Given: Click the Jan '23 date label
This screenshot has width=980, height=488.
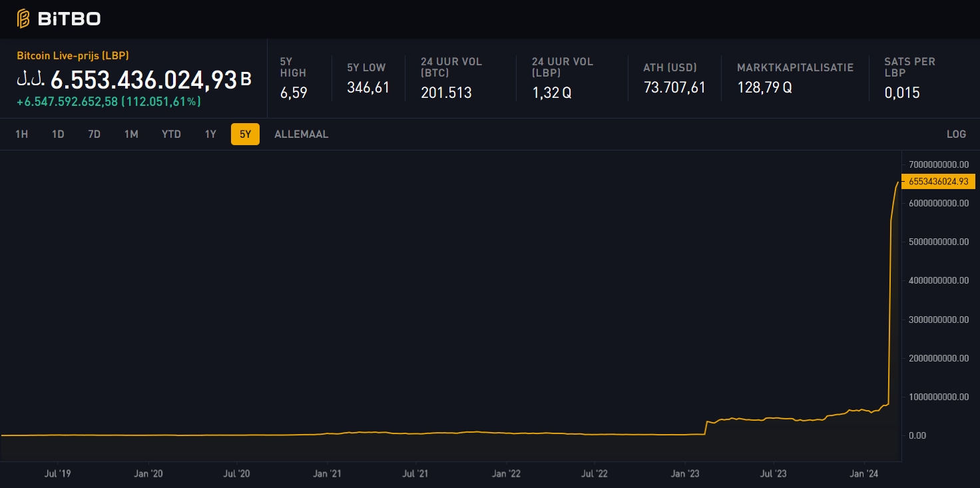Looking at the screenshot, I should click(x=685, y=474).
